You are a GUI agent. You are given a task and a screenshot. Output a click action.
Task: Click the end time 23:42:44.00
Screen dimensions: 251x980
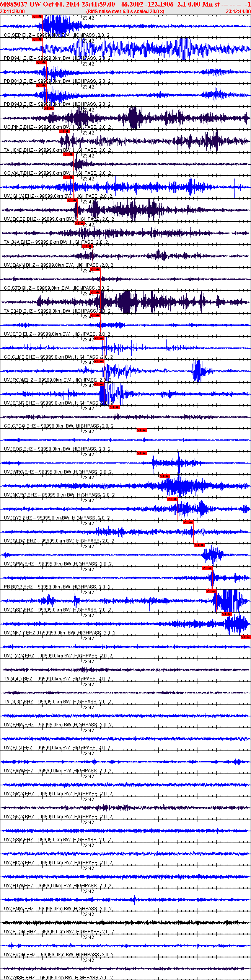(238, 11)
